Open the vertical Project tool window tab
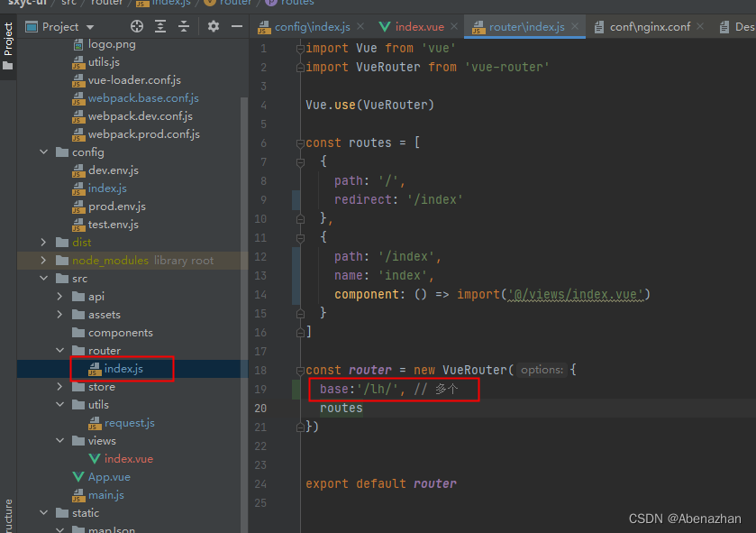Screen dimensions: 756x533 [8, 38]
